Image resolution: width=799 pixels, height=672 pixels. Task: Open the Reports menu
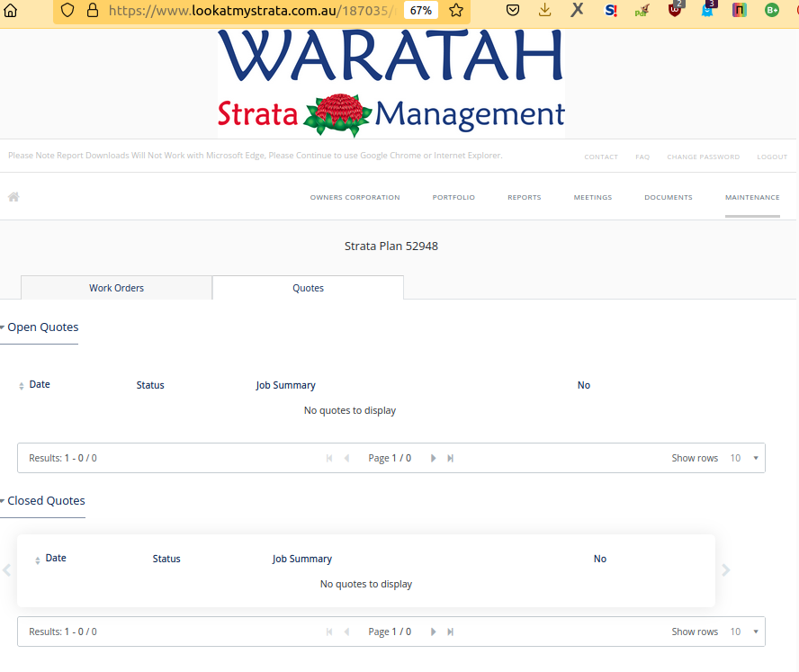click(525, 197)
